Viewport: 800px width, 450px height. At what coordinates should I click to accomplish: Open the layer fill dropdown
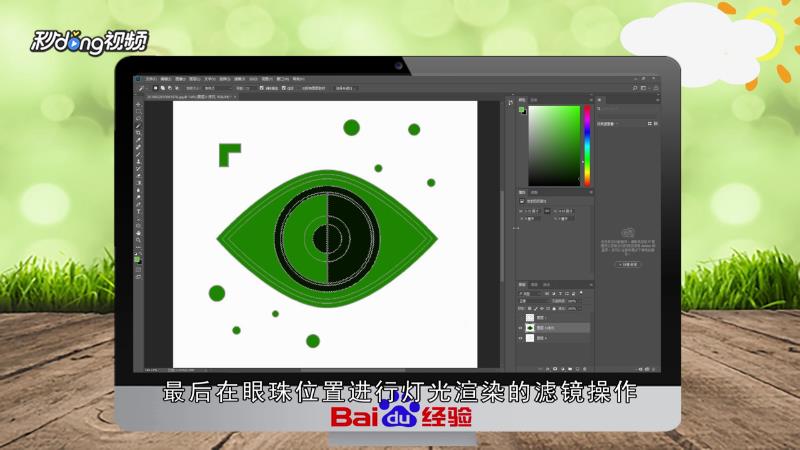click(580, 308)
